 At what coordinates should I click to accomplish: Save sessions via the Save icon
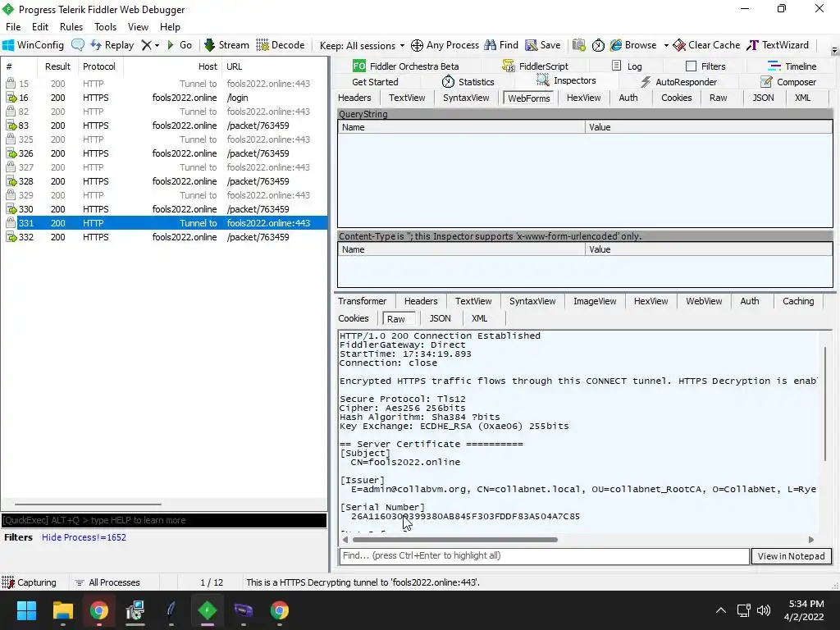[x=543, y=45]
